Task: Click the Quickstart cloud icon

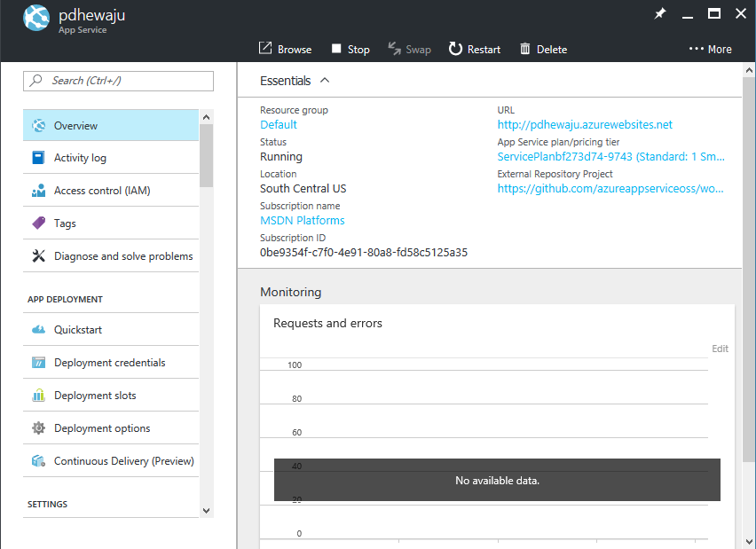Action: (38, 330)
